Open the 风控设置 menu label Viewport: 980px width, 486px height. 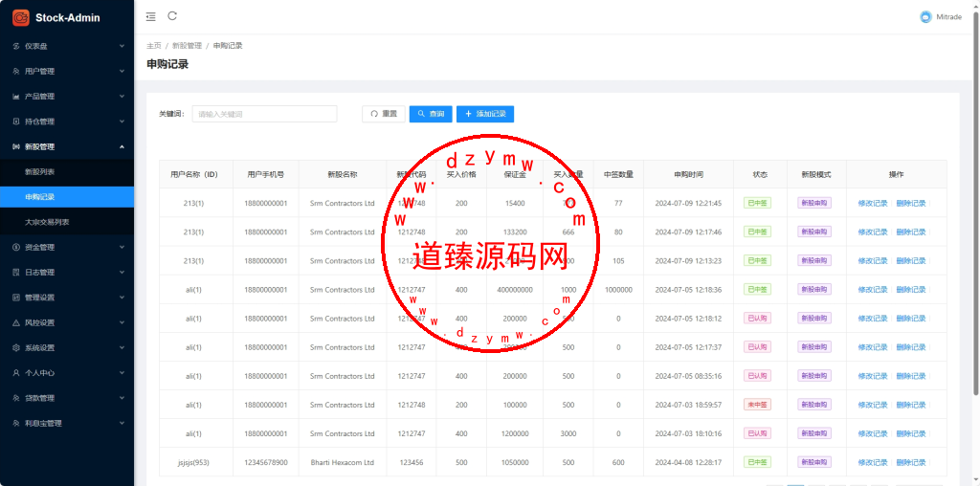[x=39, y=323]
